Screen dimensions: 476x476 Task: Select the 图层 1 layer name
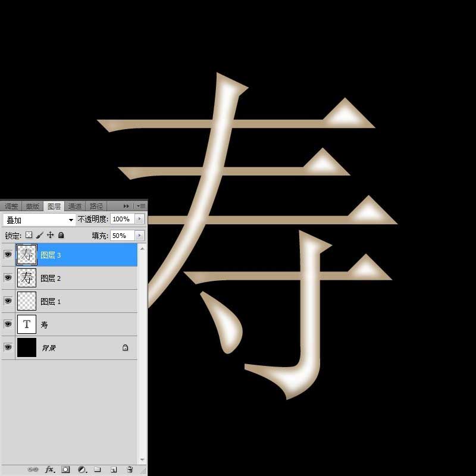[x=51, y=301]
